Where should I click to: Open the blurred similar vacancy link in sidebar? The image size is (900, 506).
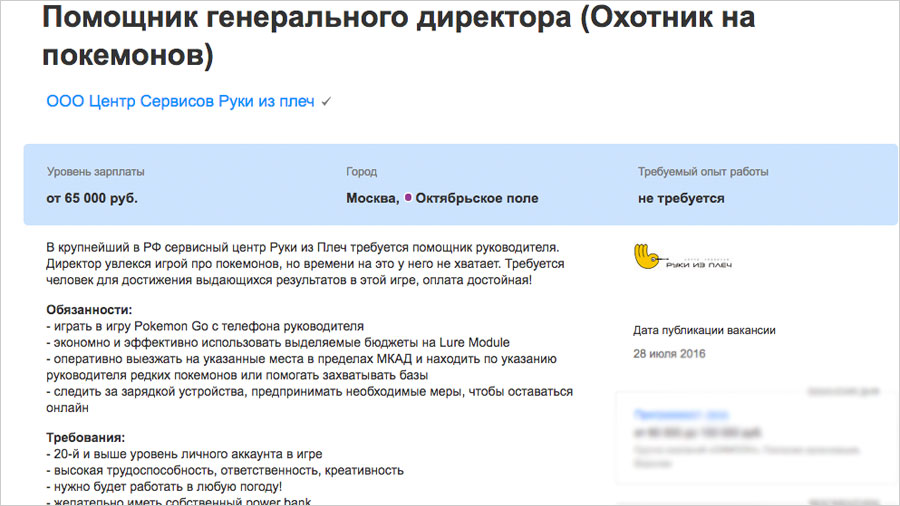tap(681, 414)
